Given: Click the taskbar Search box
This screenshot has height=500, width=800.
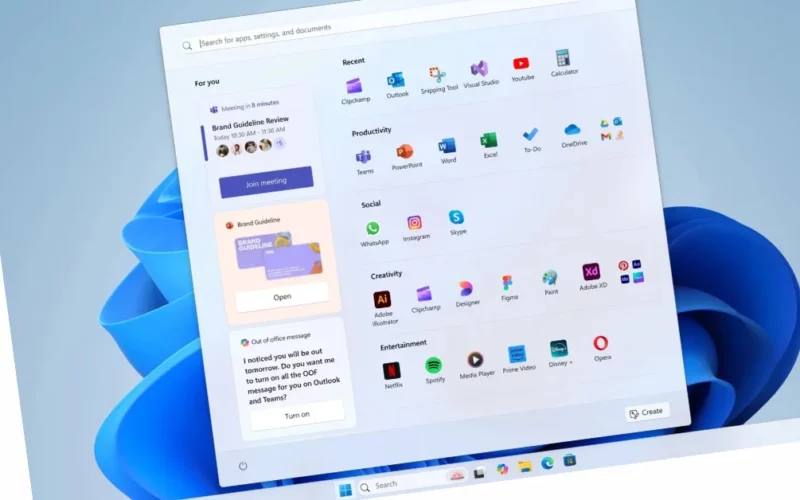Looking at the screenshot, I should pos(411,481).
